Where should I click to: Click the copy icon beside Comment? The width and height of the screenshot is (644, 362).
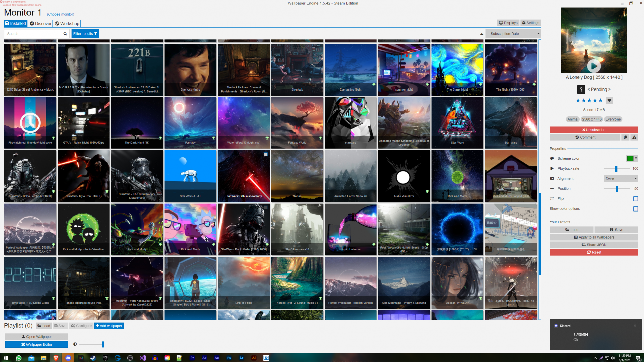(x=625, y=137)
